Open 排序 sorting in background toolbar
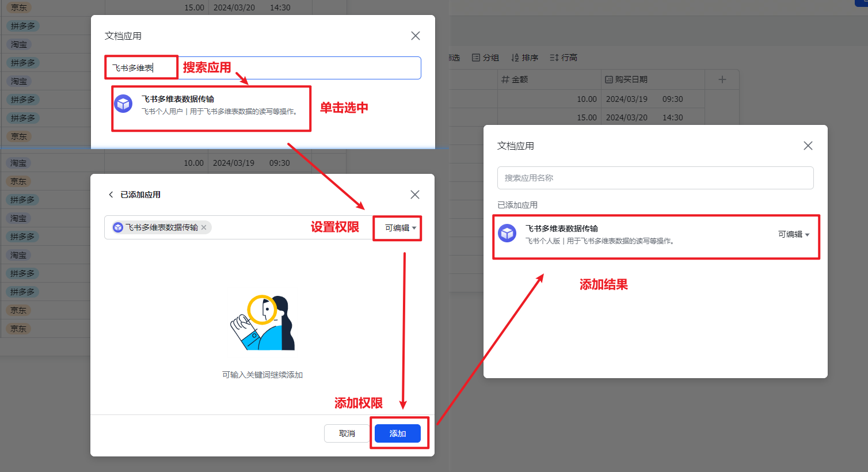Image resolution: width=868 pixels, height=472 pixels. pos(524,58)
